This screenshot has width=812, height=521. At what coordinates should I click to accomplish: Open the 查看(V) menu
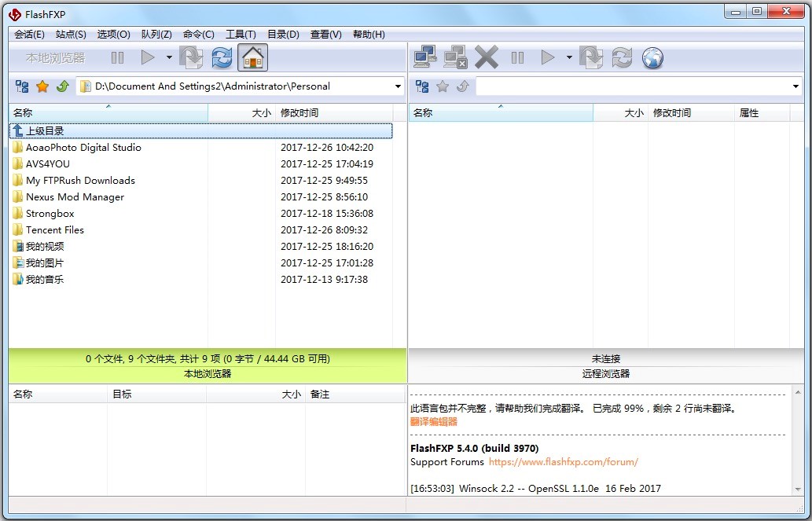pyautogui.click(x=325, y=35)
